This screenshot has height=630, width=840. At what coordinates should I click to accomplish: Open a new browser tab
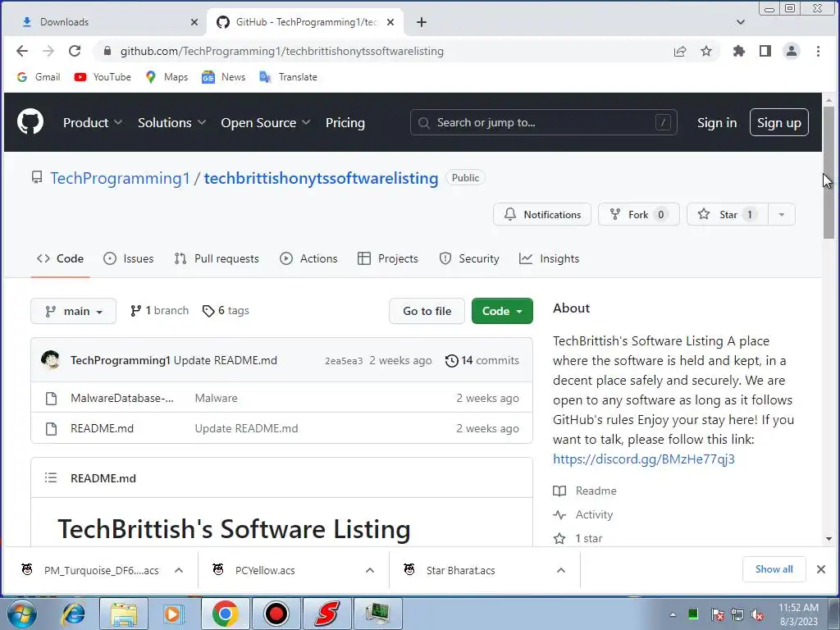click(422, 22)
